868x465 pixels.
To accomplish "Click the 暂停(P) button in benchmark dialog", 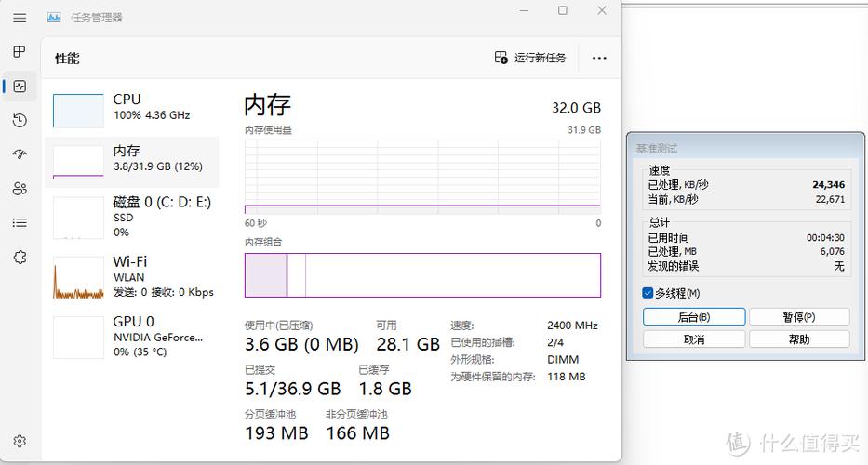I will (x=799, y=317).
